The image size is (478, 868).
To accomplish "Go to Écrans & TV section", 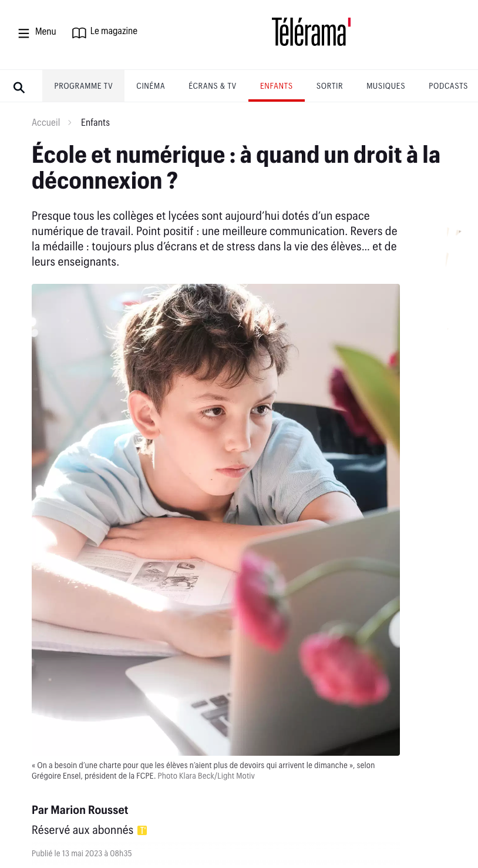I will (x=212, y=86).
